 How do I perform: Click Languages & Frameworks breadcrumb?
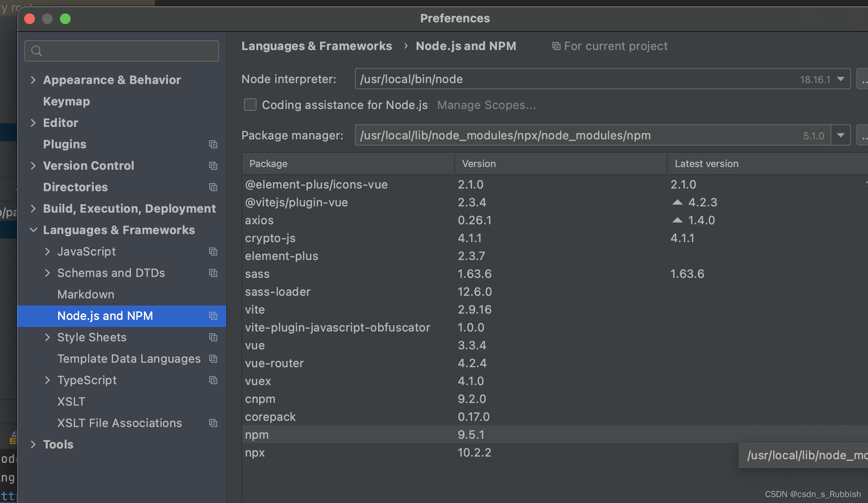click(316, 46)
